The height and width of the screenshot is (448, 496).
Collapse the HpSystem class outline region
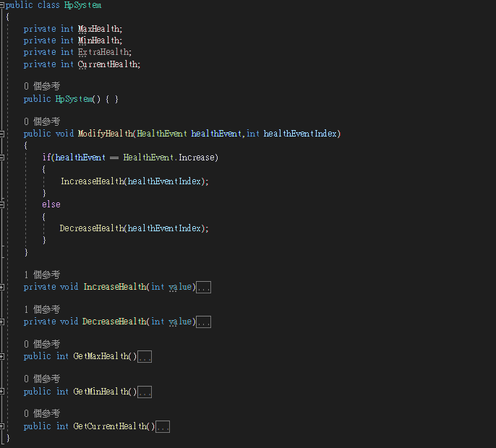pyautogui.click(x=2, y=5)
